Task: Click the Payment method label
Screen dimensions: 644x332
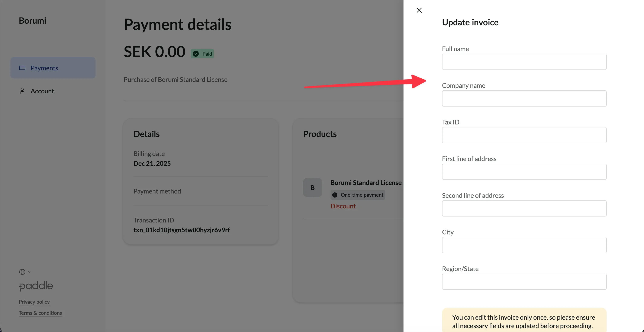Action: pos(157,191)
